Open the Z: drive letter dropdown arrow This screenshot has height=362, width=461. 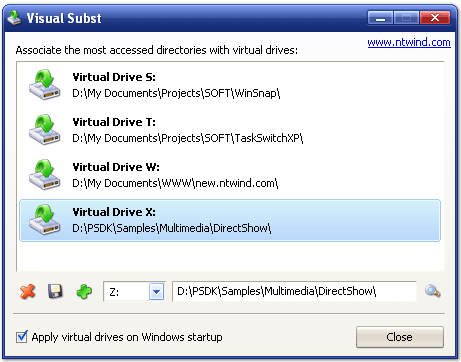pyautogui.click(x=156, y=292)
